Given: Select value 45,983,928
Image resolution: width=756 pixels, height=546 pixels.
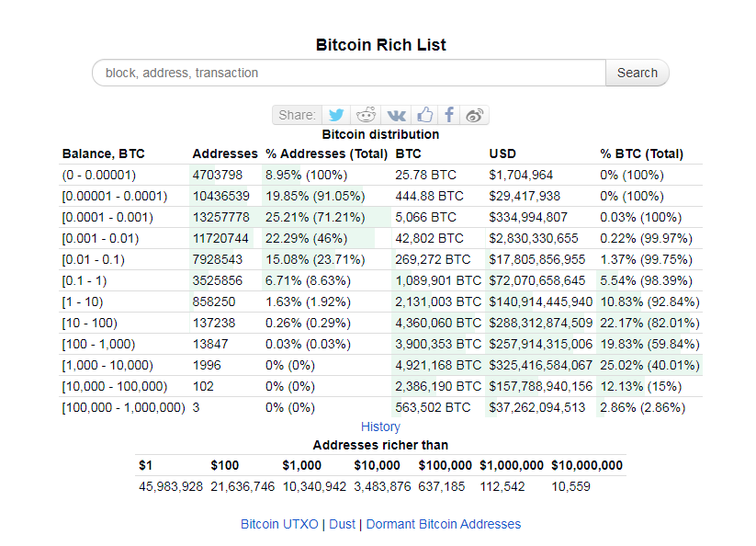Looking at the screenshot, I should point(171,487).
